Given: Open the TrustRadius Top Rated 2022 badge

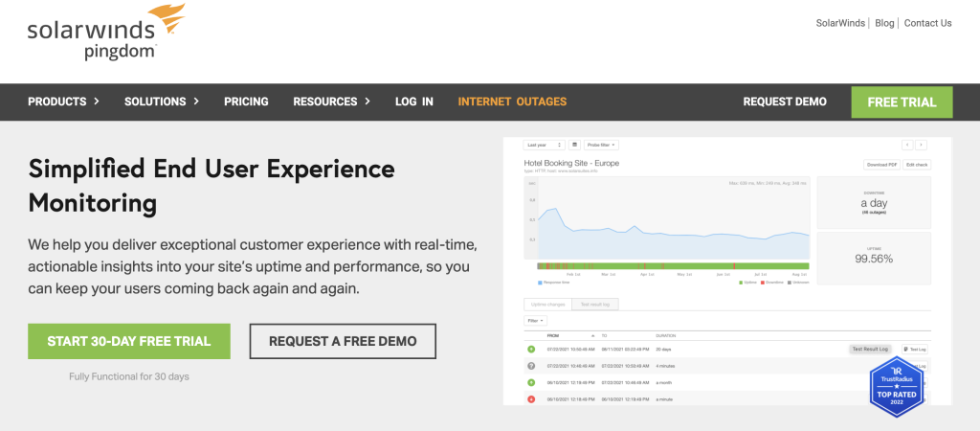Looking at the screenshot, I should 896,387.
